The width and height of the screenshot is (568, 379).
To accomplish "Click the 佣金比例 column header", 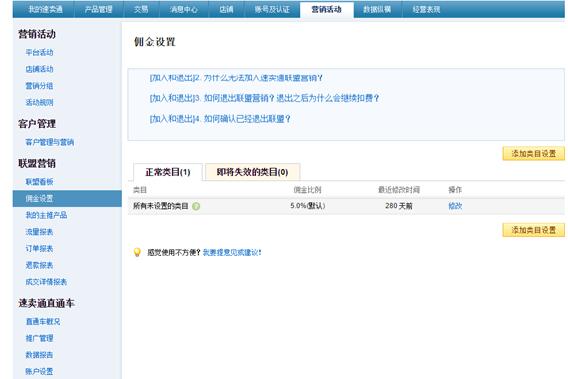I will click(307, 190).
